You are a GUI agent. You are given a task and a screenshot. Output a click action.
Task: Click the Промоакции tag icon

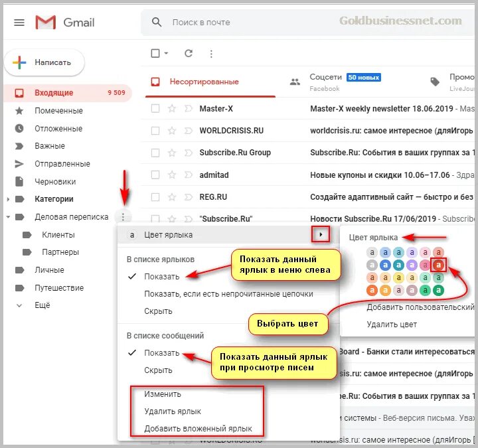tap(435, 82)
